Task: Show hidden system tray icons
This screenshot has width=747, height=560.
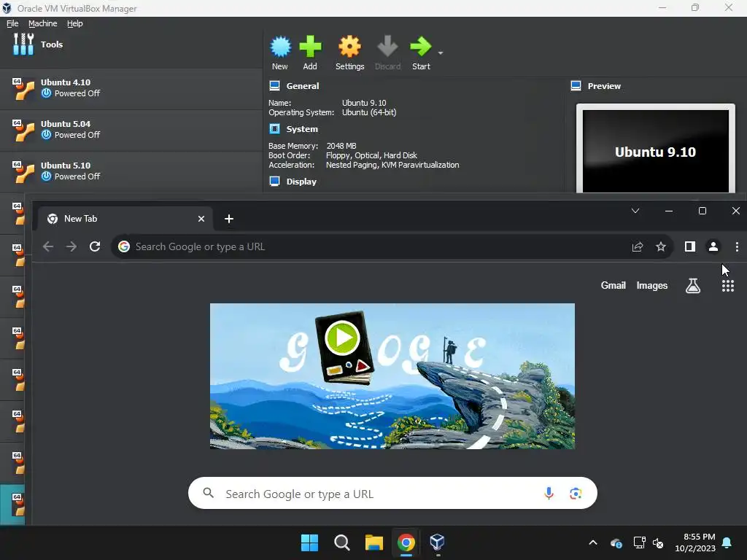Action: click(592, 542)
